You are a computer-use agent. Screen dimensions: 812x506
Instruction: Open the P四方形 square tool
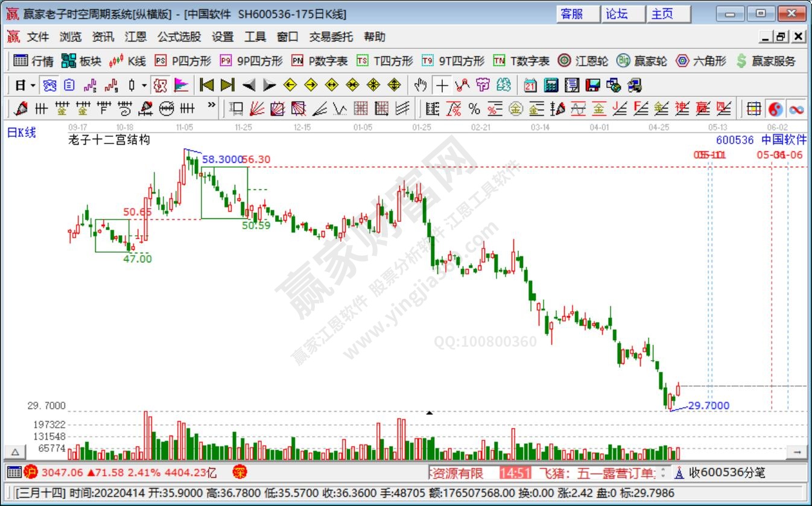[183, 61]
